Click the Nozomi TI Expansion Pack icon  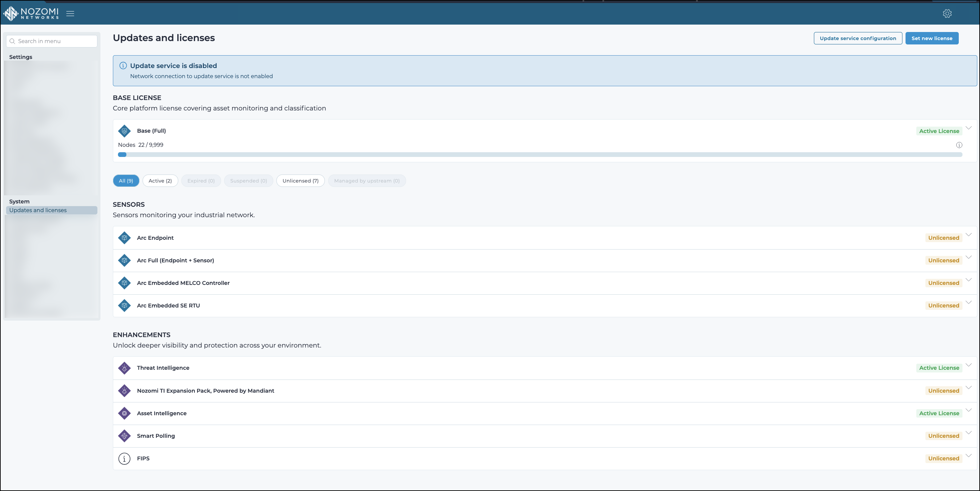pyautogui.click(x=124, y=391)
